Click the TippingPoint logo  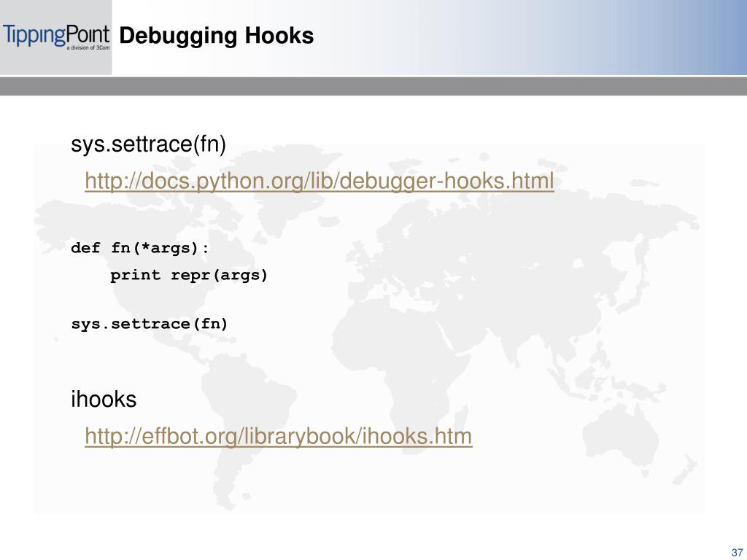pos(56,36)
